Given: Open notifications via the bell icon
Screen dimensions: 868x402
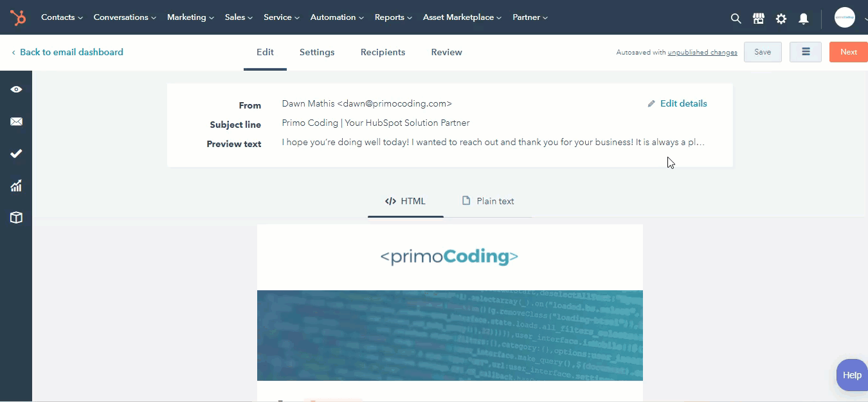Looking at the screenshot, I should pyautogui.click(x=803, y=19).
